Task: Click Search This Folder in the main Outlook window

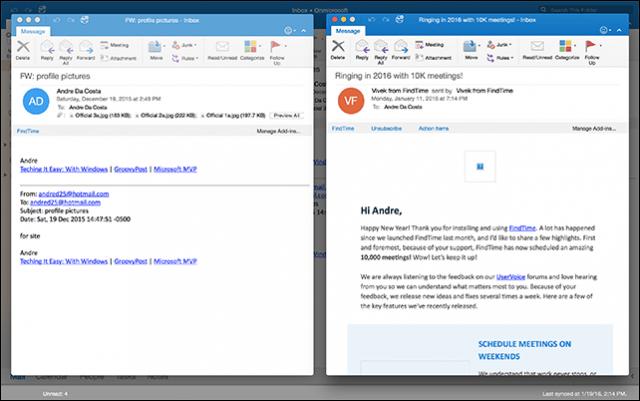Action: click(585, 9)
